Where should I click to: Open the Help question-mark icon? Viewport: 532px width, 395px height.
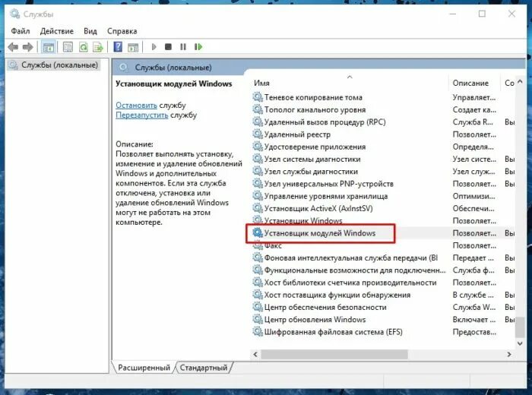click(x=118, y=47)
